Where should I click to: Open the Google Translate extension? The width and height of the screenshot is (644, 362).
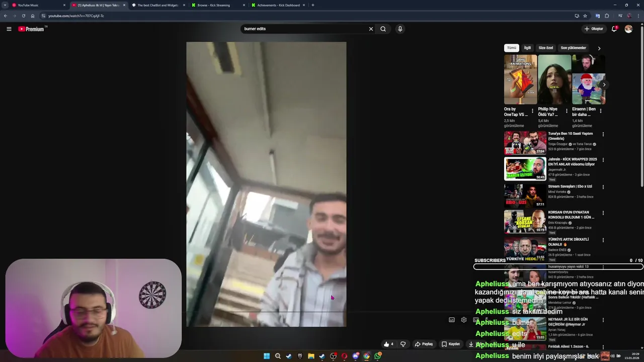click(x=598, y=16)
